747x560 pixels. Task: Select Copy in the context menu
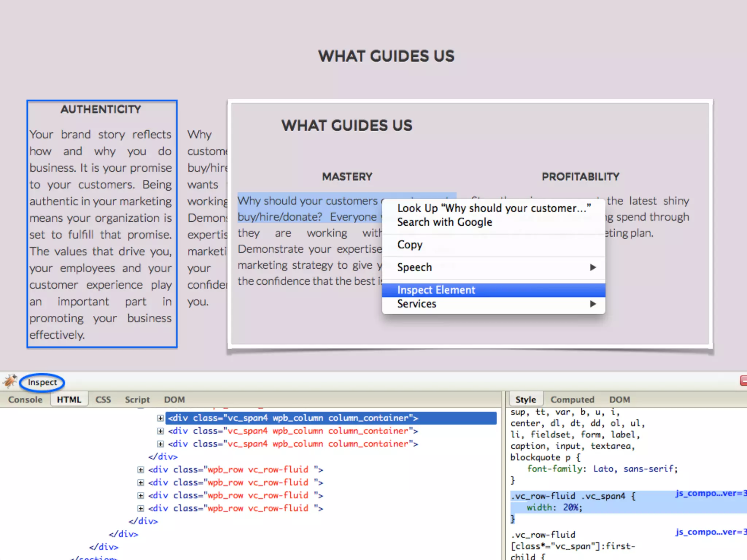click(410, 244)
